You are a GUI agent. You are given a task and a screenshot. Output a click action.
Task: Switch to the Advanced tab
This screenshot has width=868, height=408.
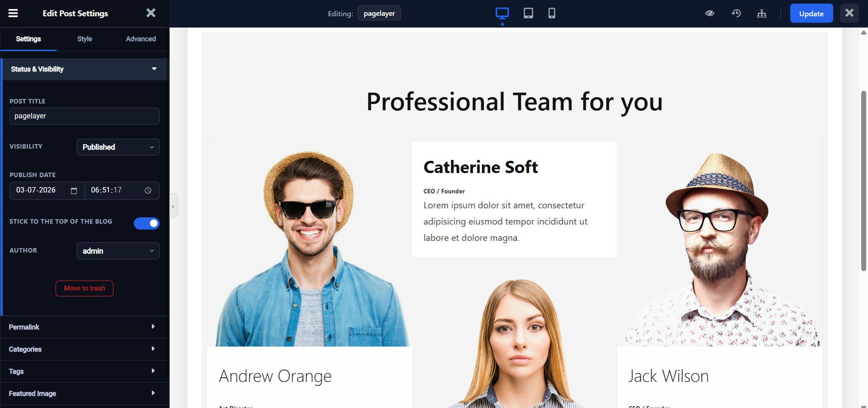141,39
